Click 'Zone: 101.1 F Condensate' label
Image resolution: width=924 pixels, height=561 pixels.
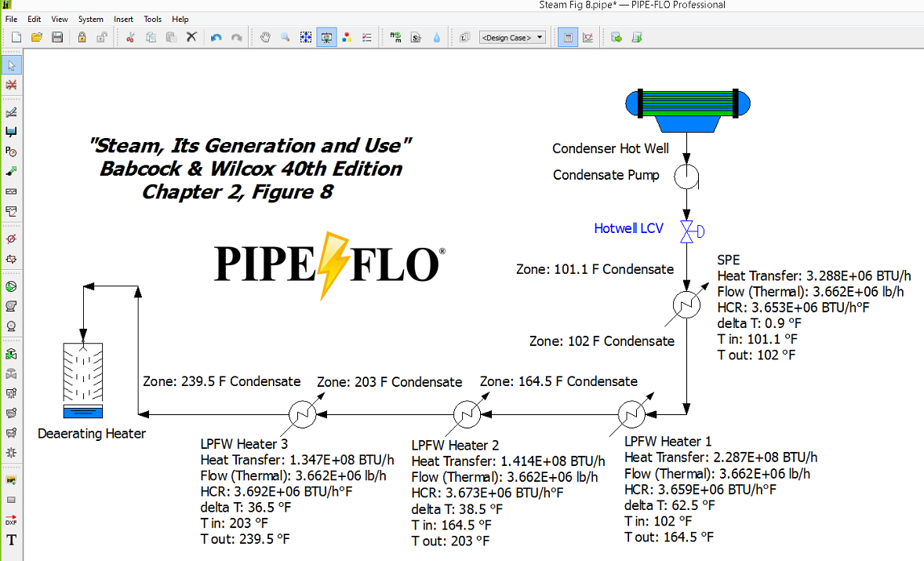point(595,269)
